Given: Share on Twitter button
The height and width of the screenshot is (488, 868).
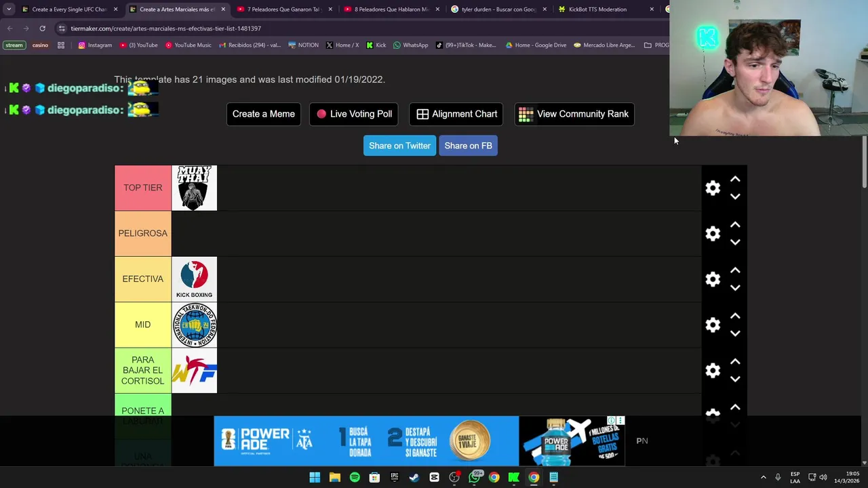Looking at the screenshot, I should point(399,146).
